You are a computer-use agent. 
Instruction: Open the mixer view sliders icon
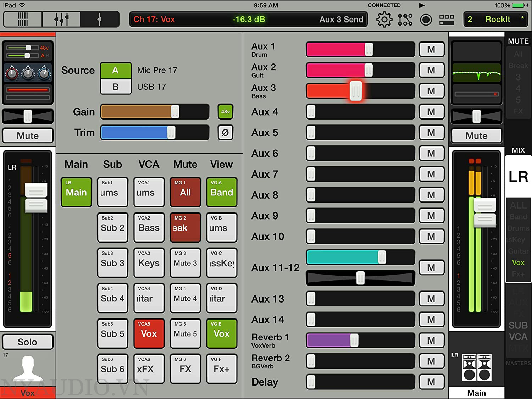click(61, 20)
